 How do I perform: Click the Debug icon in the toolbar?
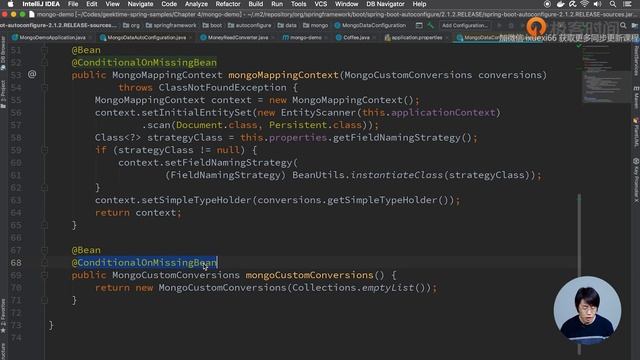(x=510, y=25)
